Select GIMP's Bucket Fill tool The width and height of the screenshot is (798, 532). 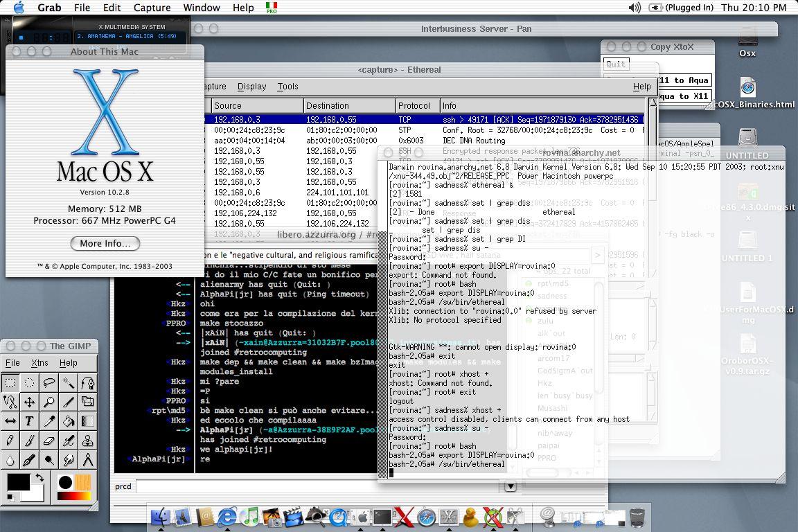(68, 422)
